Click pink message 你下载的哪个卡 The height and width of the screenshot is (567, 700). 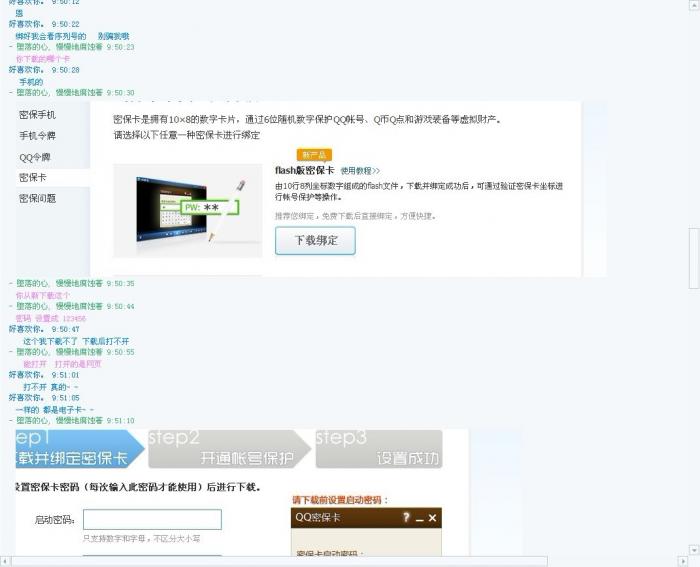click(x=43, y=59)
